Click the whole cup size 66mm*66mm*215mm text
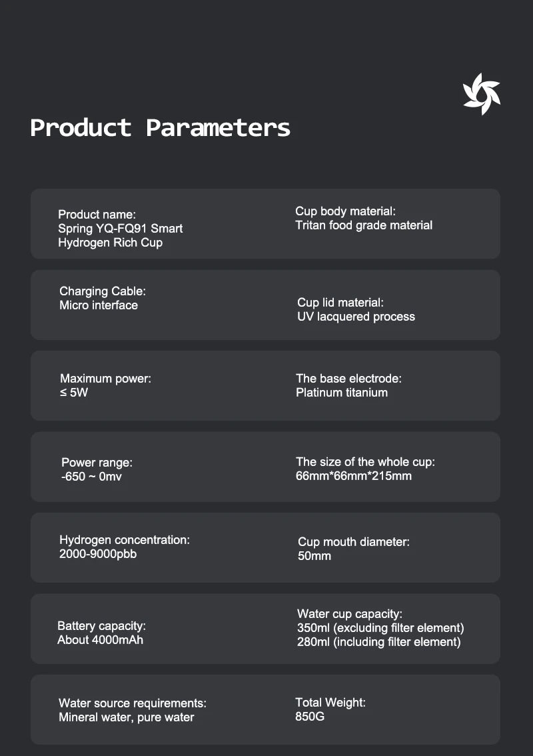This screenshot has width=533, height=756. [x=364, y=469]
